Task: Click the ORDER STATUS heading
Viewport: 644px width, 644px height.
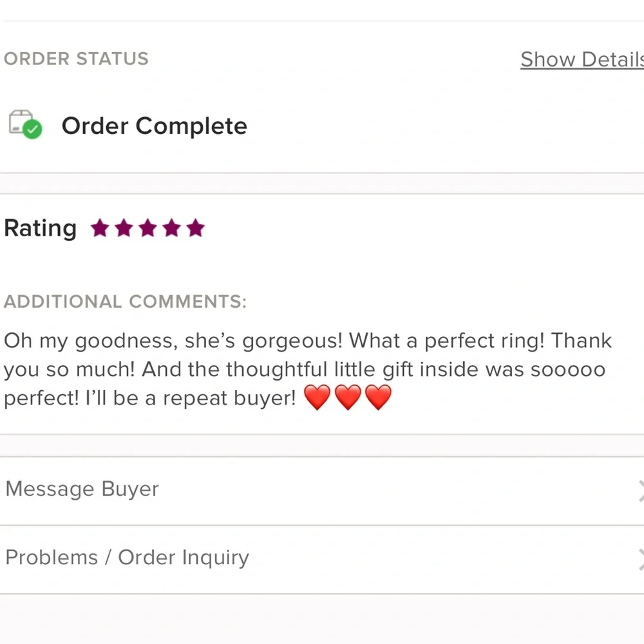Action: click(x=76, y=59)
